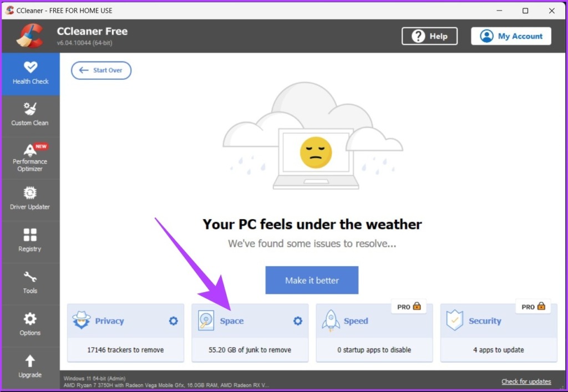Image resolution: width=568 pixels, height=392 pixels.
Task: Click the version number v6.04.10044 text
Action: point(84,43)
